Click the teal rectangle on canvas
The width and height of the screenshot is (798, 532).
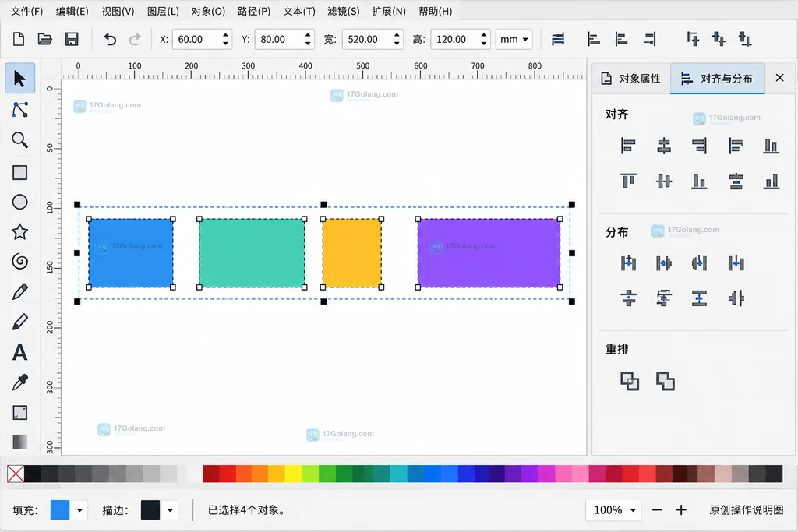[252, 253]
